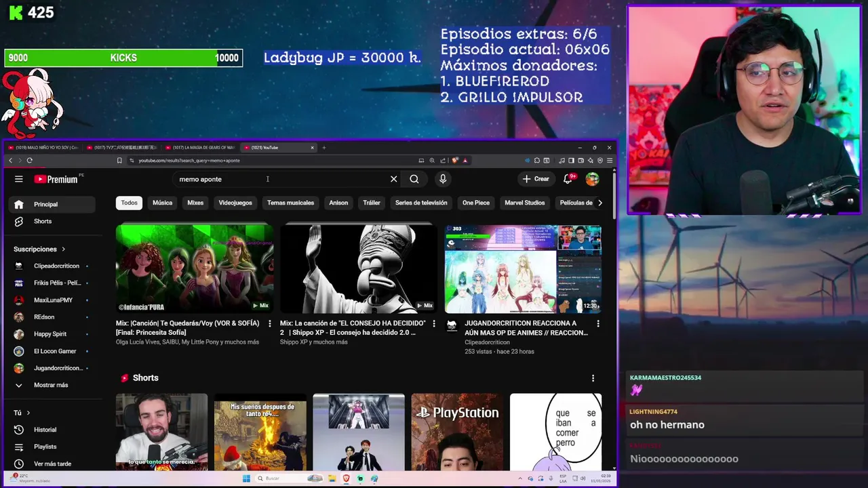Open Shorts in sidebar

(53, 221)
